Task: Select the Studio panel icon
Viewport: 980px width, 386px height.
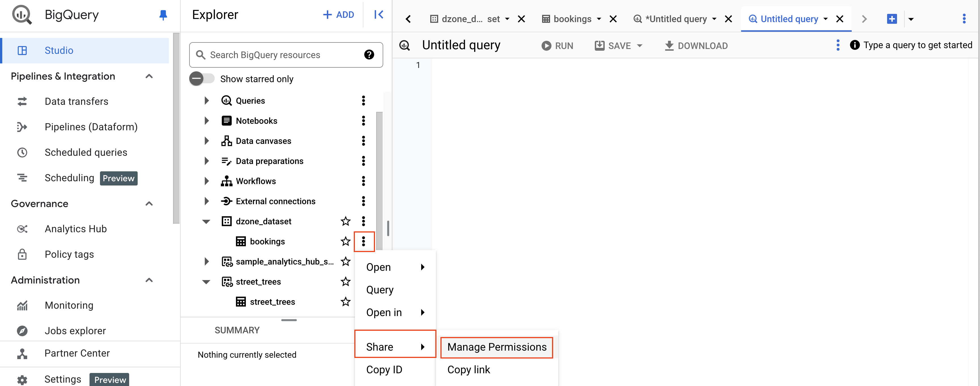Action: pyautogui.click(x=23, y=50)
